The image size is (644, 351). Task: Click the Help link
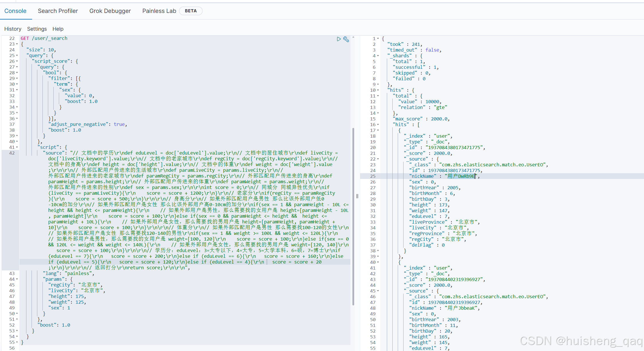(58, 29)
